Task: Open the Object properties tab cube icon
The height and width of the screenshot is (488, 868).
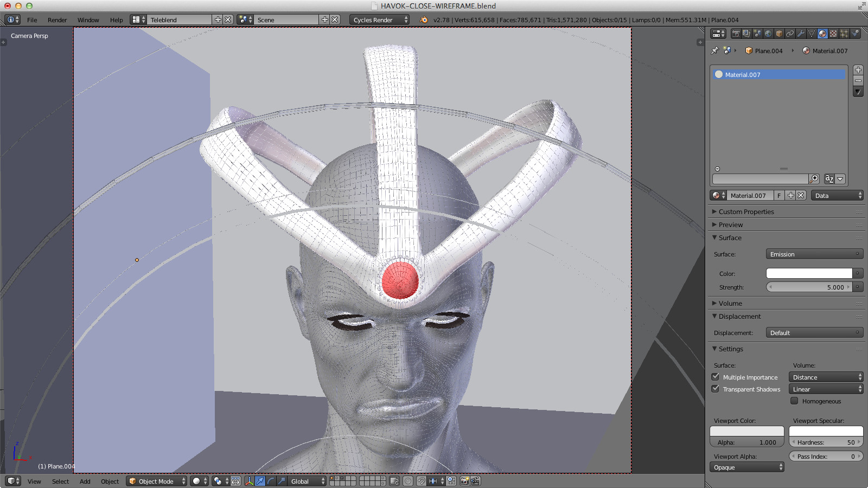Action: coord(779,34)
